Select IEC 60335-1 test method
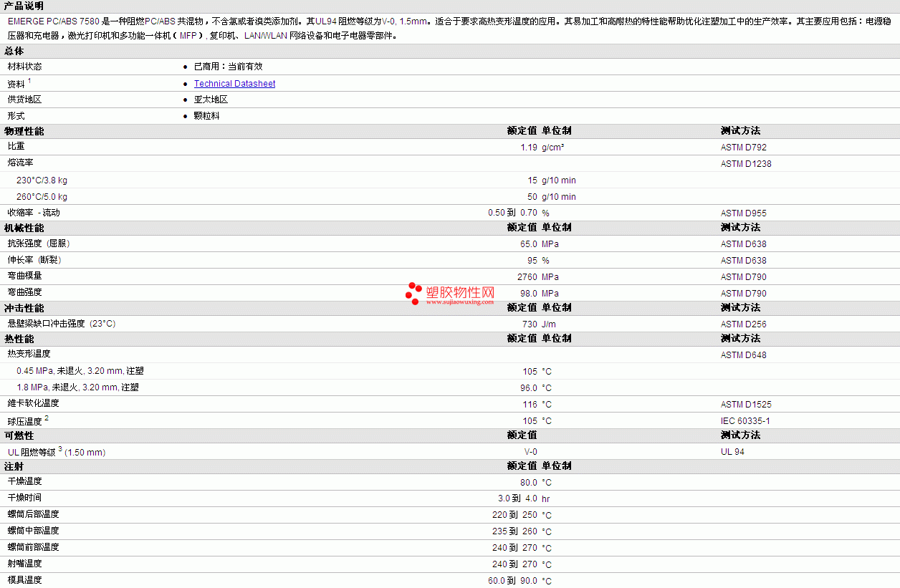900x588 pixels. tap(745, 421)
